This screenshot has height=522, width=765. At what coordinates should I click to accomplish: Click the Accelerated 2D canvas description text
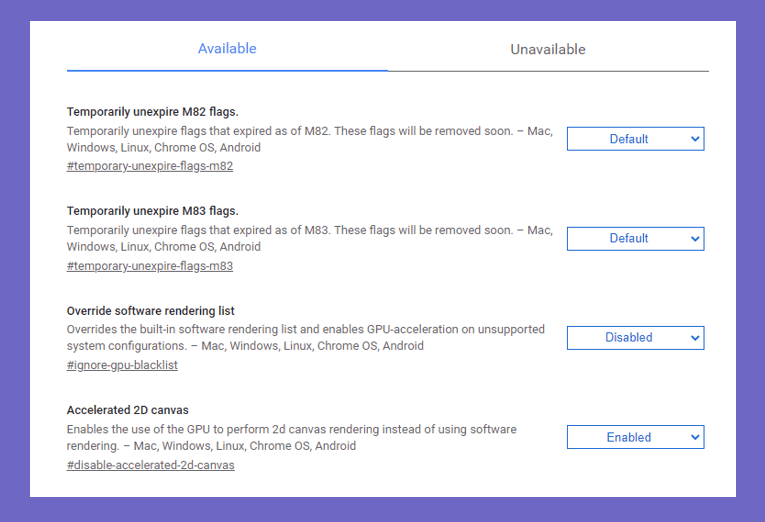[x=291, y=438]
